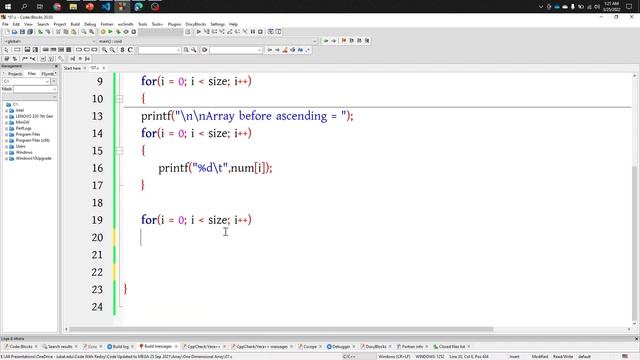This screenshot has height=360, width=640.
Task: Switch to the Start here editor tab
Action: coord(72,68)
